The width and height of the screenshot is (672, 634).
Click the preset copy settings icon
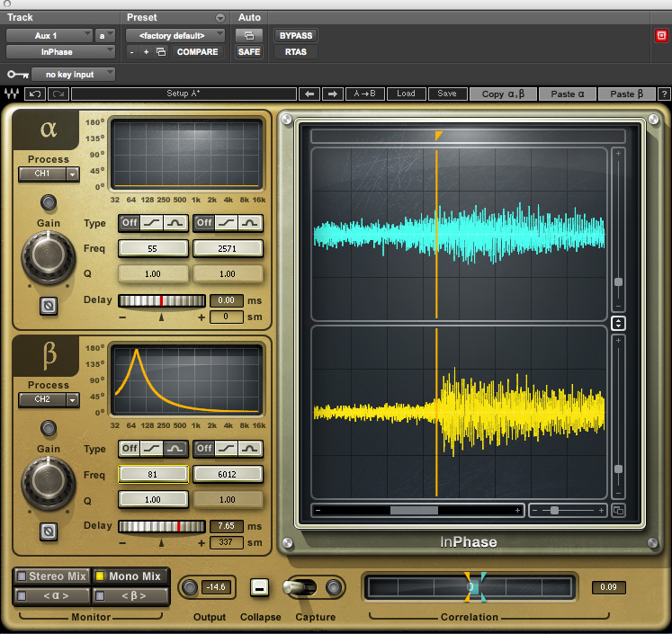point(161,52)
